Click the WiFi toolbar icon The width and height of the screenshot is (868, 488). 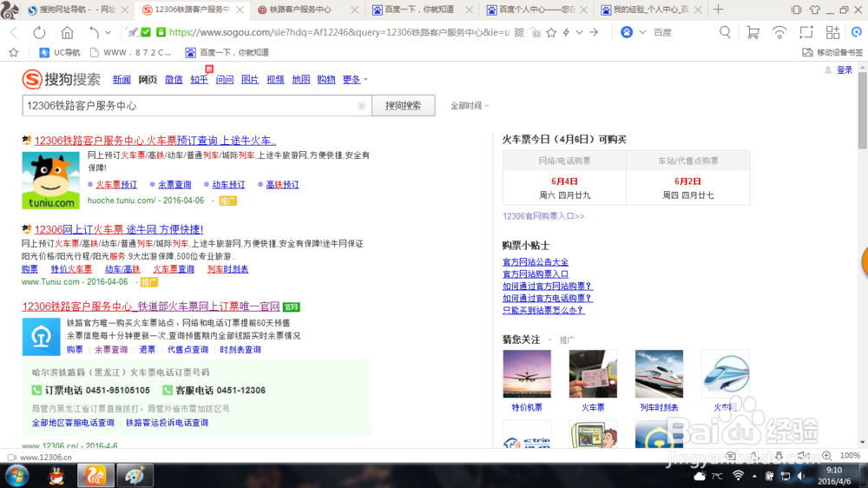coord(779,33)
